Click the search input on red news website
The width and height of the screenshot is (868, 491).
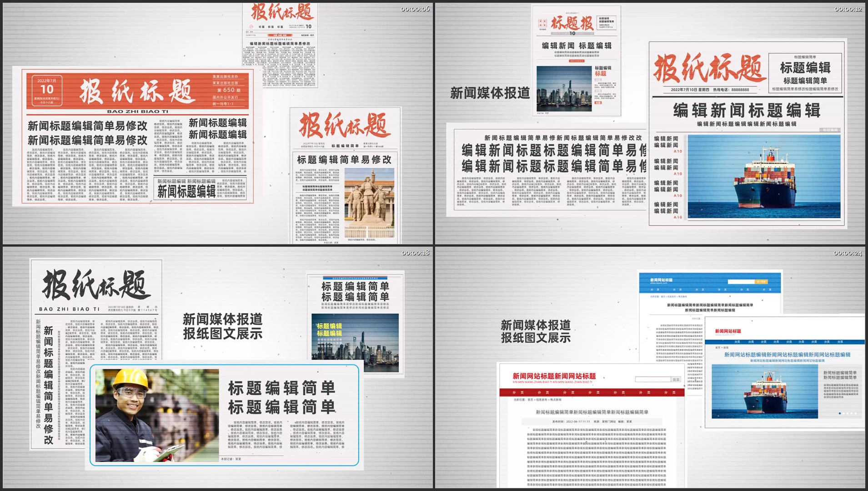652,380
